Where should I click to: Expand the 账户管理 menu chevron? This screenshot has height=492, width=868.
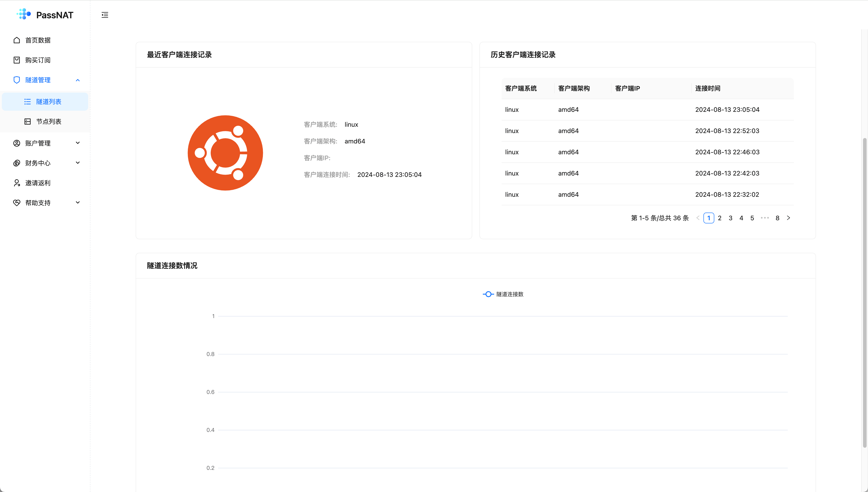tap(78, 143)
